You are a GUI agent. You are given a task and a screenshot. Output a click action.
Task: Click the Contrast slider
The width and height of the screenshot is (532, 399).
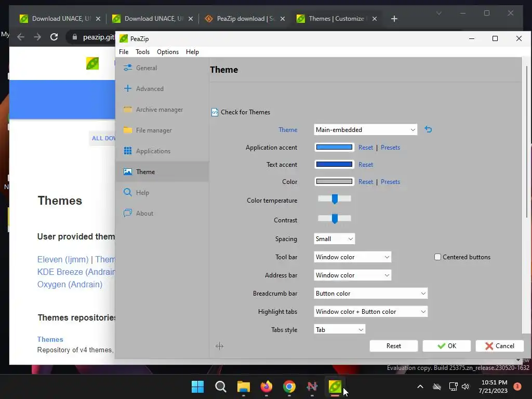point(334,219)
